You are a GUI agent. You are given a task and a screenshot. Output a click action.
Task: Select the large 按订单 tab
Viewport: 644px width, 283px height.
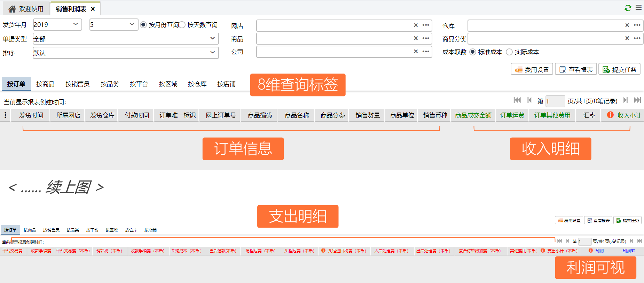pyautogui.click(x=16, y=84)
